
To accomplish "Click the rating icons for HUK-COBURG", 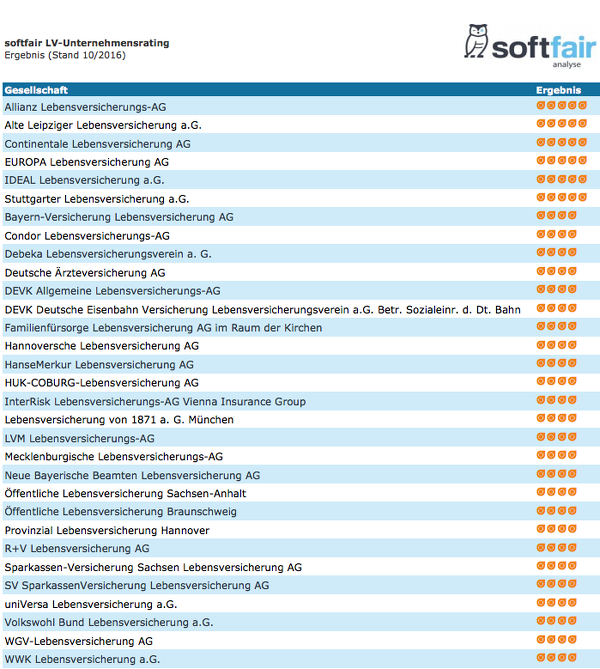I will [556, 381].
